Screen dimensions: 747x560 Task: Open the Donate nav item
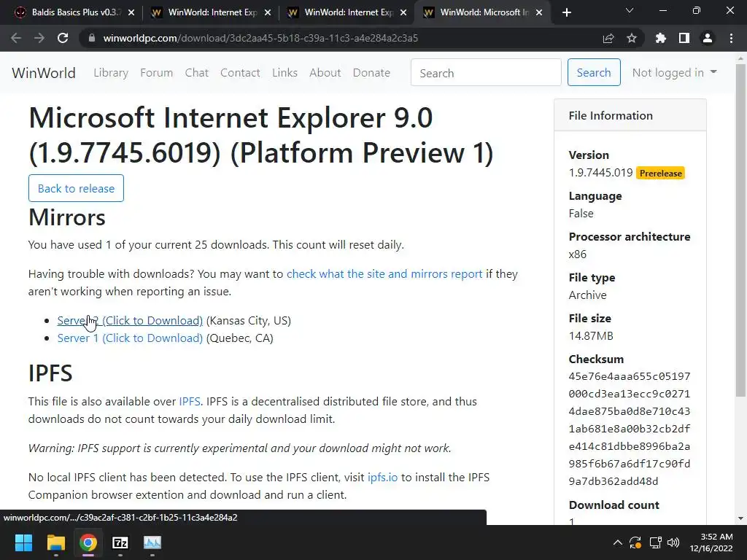click(371, 73)
